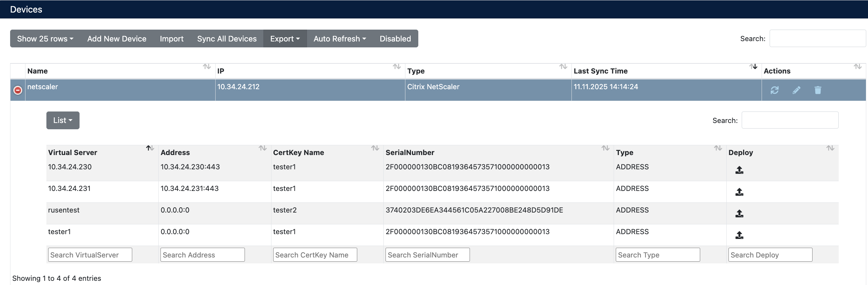The height and width of the screenshot is (285, 868).
Task: Deploy certificate to rusentest virtual server
Action: click(x=739, y=214)
